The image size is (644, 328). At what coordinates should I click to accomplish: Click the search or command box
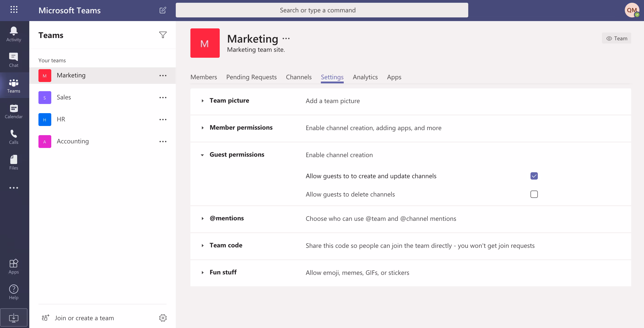coord(322,10)
